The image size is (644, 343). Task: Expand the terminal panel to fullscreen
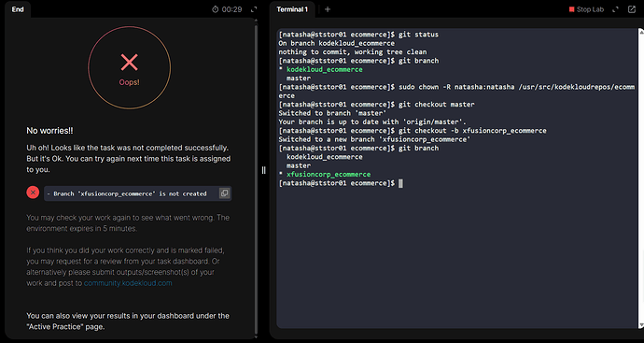[615, 9]
